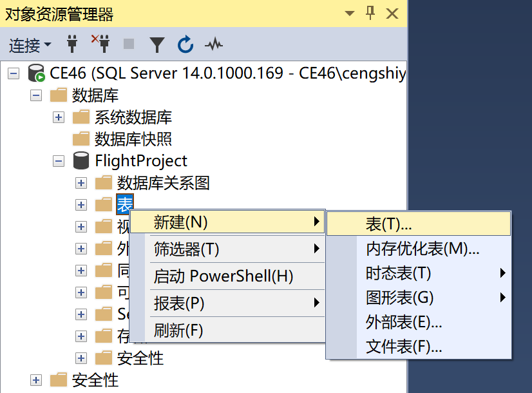Viewport: 532px width, 393px height.
Task: Expand the 数据库关系图 folder
Action: pos(81,183)
